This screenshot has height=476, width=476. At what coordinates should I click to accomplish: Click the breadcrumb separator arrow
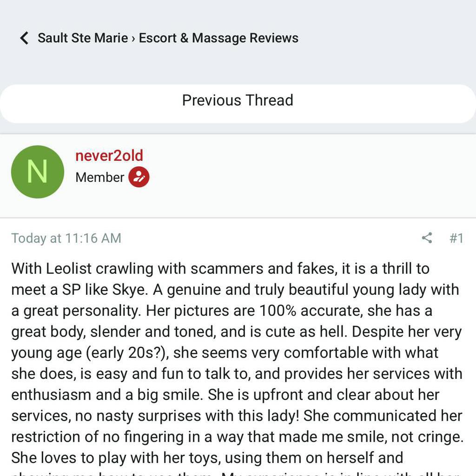(x=133, y=38)
